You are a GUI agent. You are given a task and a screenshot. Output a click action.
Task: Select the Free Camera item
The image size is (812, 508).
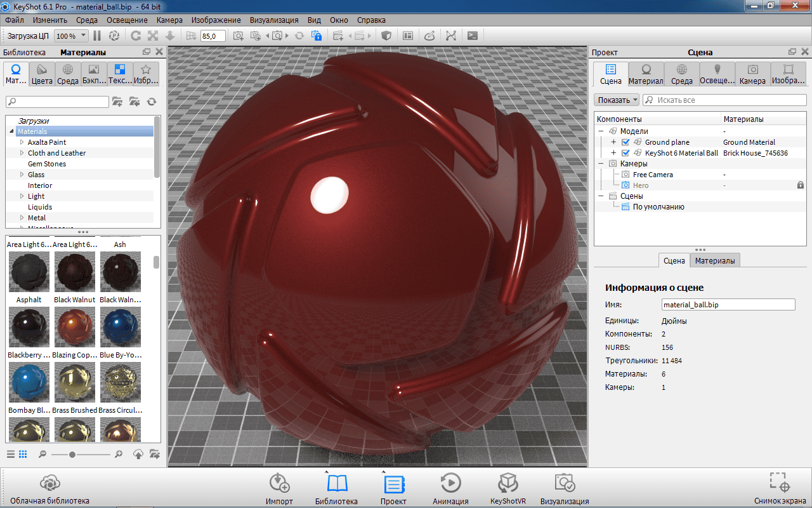pyautogui.click(x=653, y=175)
